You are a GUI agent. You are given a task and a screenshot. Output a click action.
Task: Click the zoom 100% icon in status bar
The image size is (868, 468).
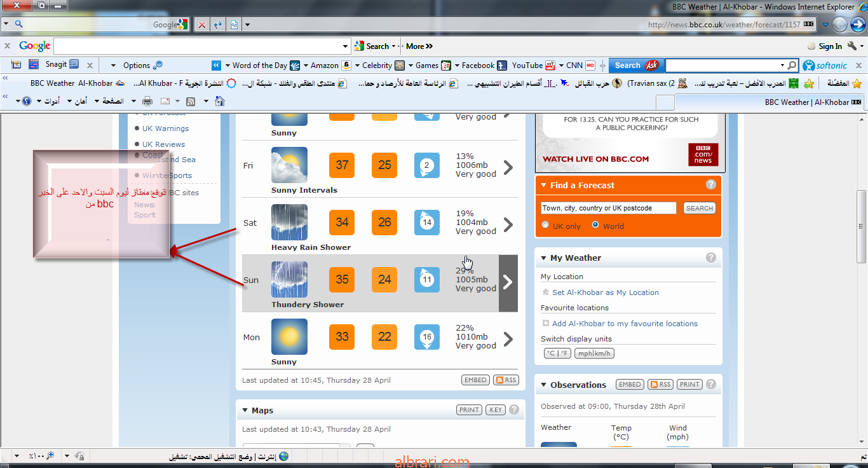coord(50,456)
